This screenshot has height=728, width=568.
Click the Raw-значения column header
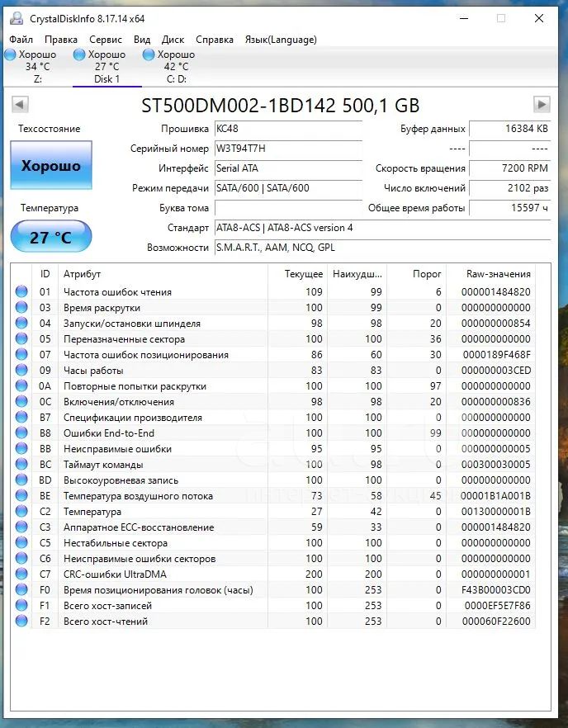[x=490, y=274]
